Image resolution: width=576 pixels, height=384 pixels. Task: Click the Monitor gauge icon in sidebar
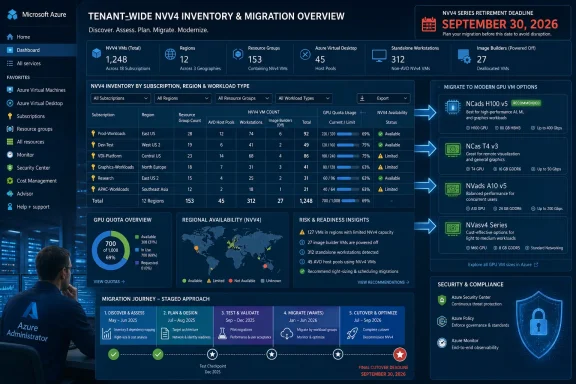click(x=10, y=155)
